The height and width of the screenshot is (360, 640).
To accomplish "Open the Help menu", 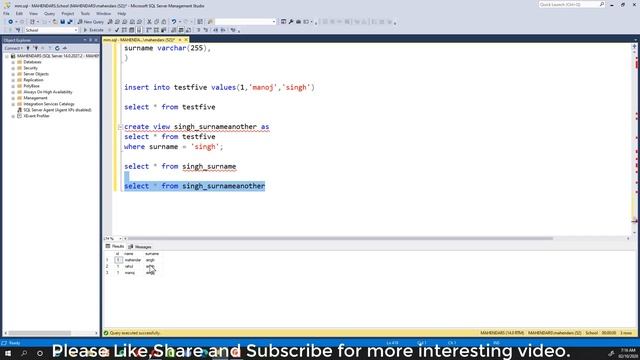I will click(122, 13).
